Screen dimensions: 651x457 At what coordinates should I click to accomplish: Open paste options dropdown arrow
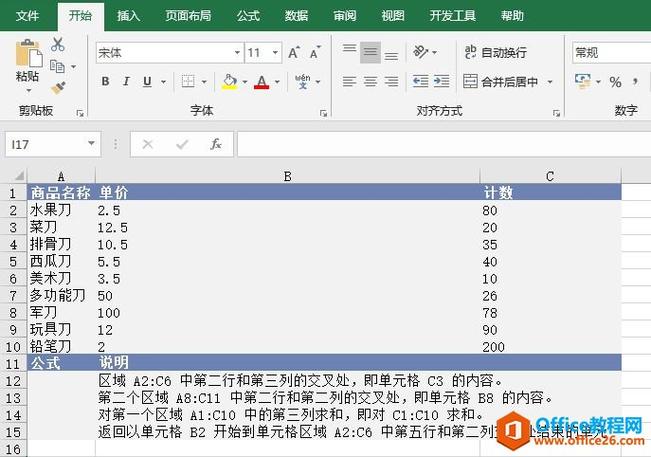click(29, 90)
